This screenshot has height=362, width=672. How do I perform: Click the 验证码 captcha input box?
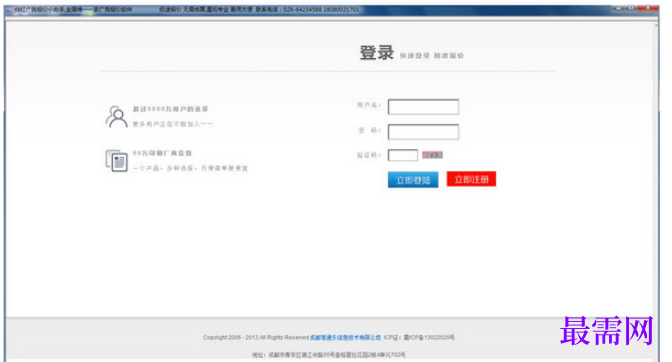point(402,155)
